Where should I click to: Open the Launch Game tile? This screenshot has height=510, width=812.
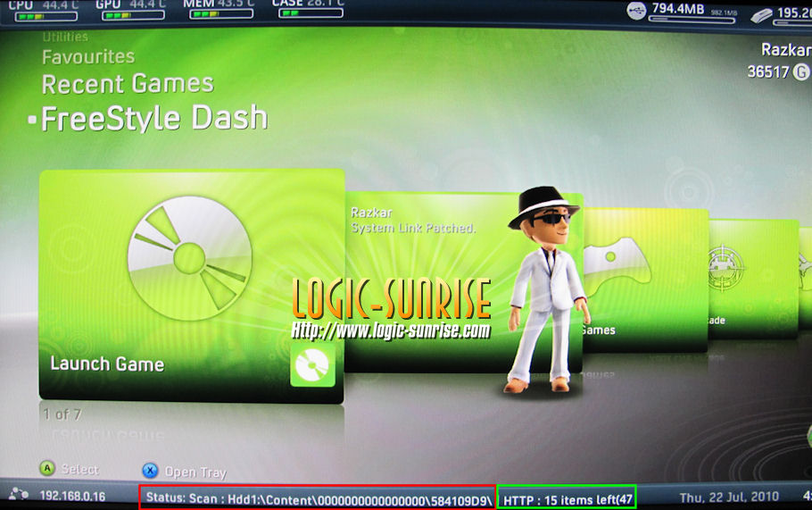tap(192, 286)
